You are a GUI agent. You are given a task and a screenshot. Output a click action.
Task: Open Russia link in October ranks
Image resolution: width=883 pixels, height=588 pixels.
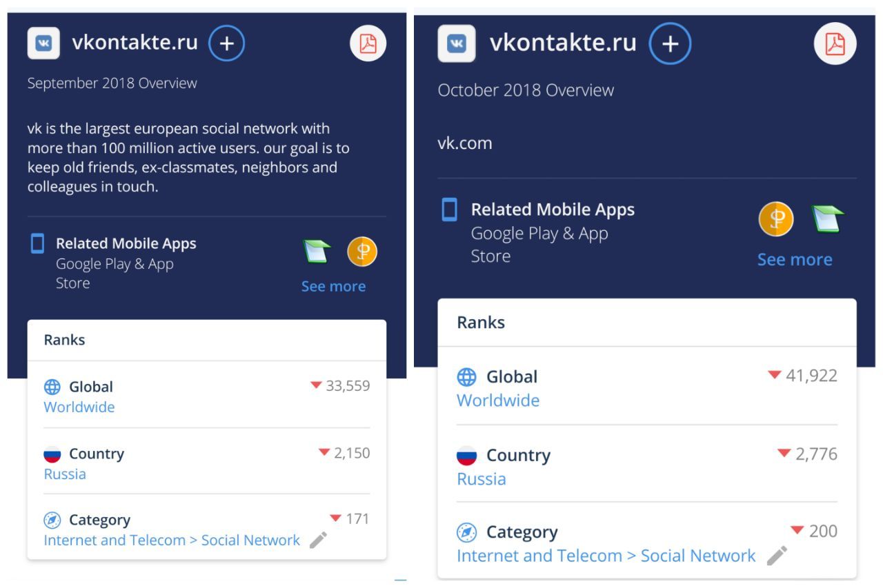point(481,479)
